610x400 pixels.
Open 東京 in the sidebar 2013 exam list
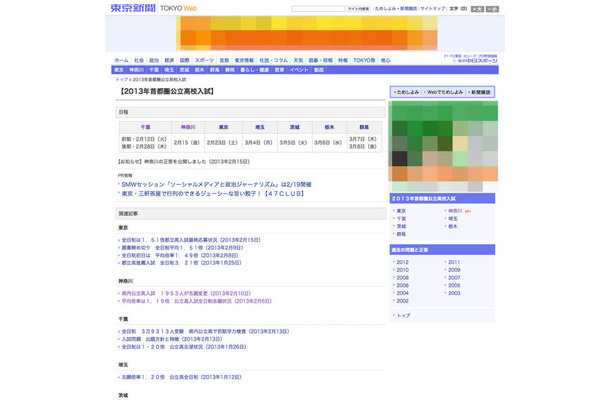(401, 211)
